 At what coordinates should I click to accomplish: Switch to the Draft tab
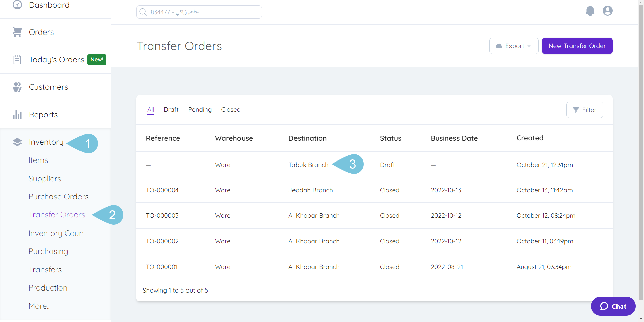[x=171, y=109]
